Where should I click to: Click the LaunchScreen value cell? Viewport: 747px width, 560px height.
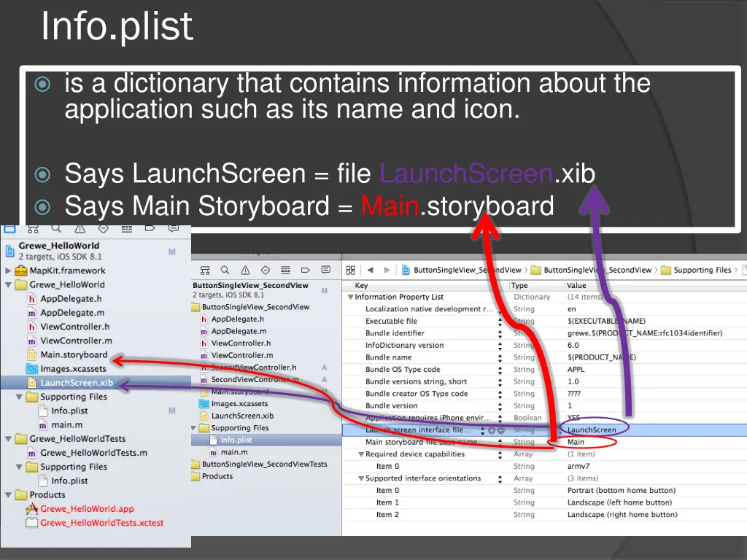591,429
